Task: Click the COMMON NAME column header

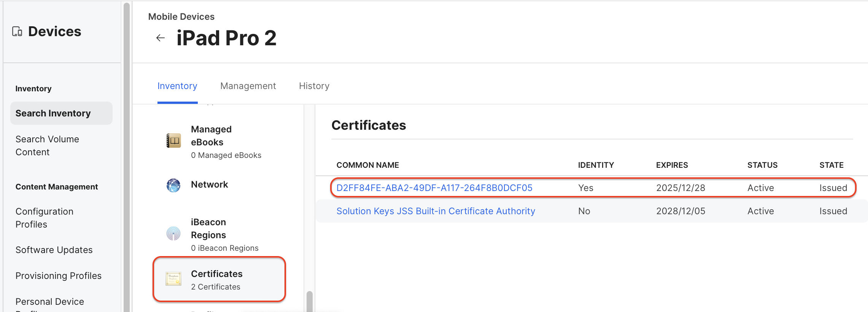Action: [x=368, y=165]
